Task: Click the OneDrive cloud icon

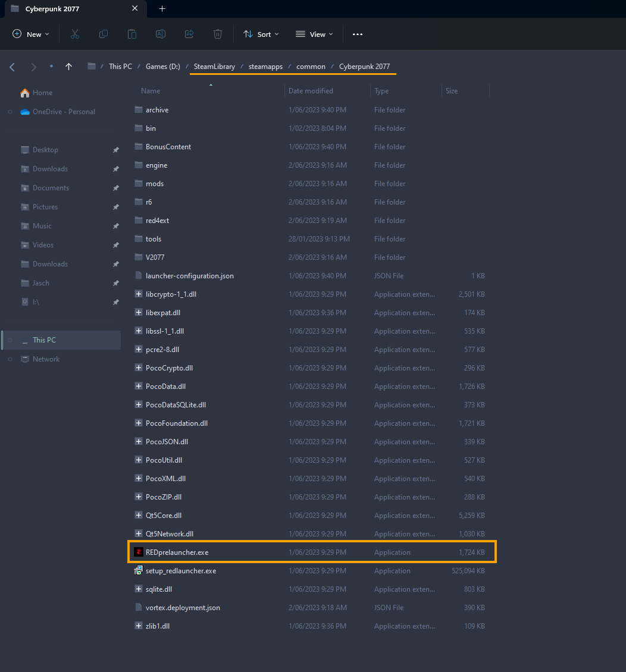Action: 25,112
